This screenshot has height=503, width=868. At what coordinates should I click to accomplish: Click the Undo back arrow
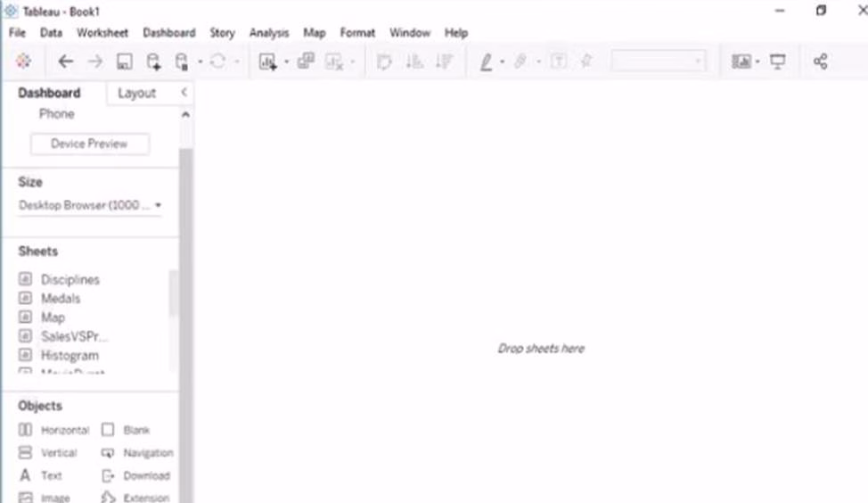coord(65,62)
